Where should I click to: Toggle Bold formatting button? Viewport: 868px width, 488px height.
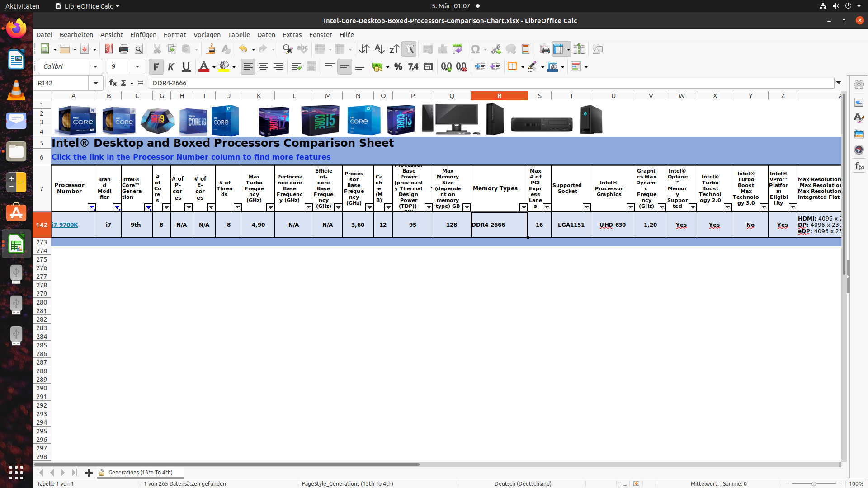[156, 67]
